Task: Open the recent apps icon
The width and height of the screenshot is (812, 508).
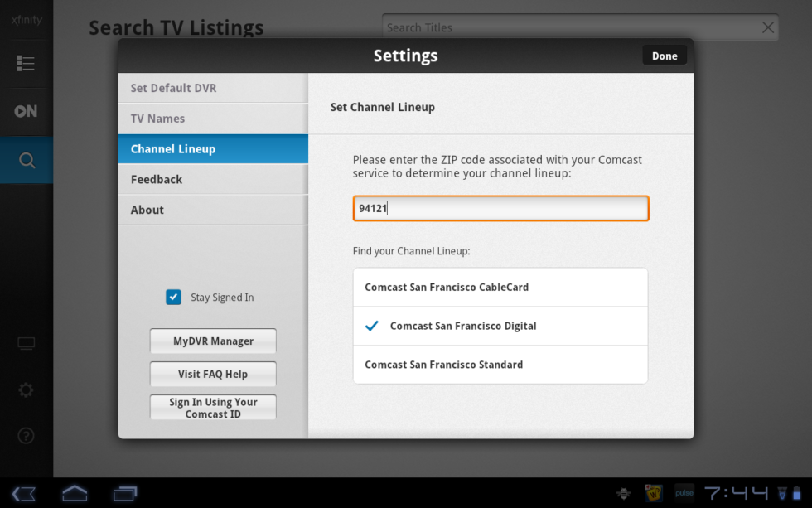Action: pyautogui.click(x=126, y=493)
